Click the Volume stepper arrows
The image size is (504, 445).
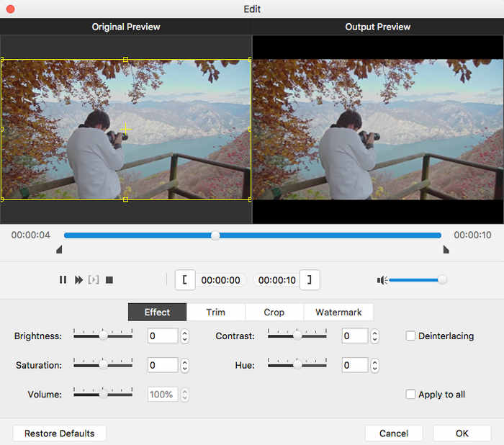(184, 395)
